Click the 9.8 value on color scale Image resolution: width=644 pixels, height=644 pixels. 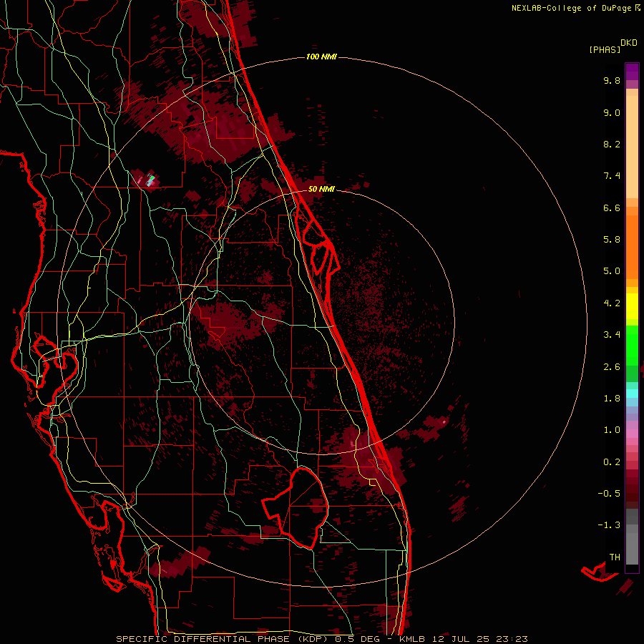(x=612, y=80)
